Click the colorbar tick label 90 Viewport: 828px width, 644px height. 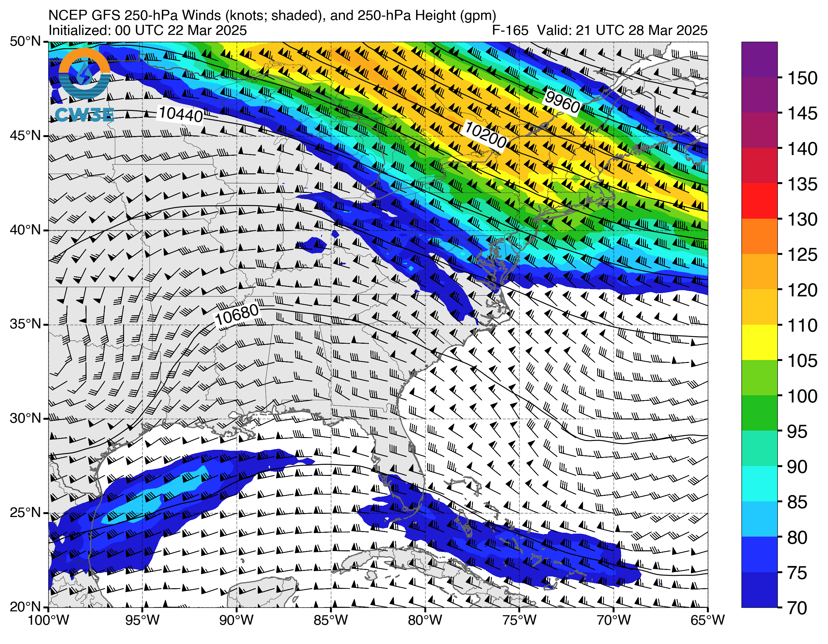point(797,466)
